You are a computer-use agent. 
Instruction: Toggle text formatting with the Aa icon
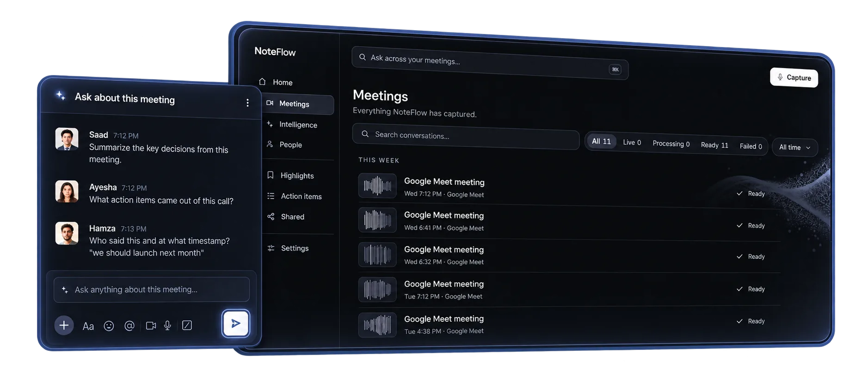[x=88, y=326]
